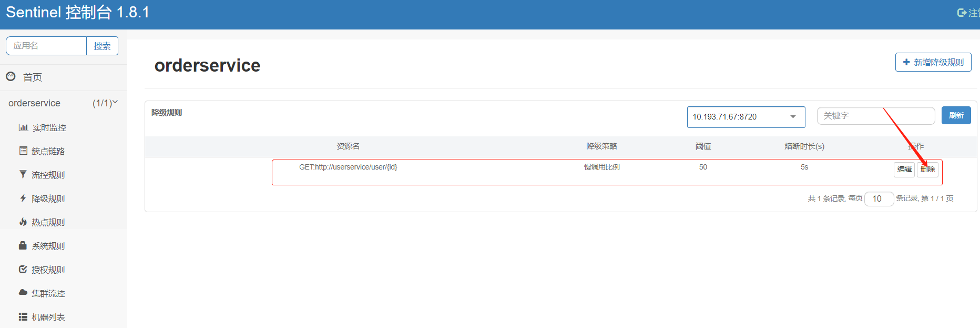Image resolution: width=980 pixels, height=328 pixels.
Task: Click the 降级策略 column header
Action: point(602,146)
